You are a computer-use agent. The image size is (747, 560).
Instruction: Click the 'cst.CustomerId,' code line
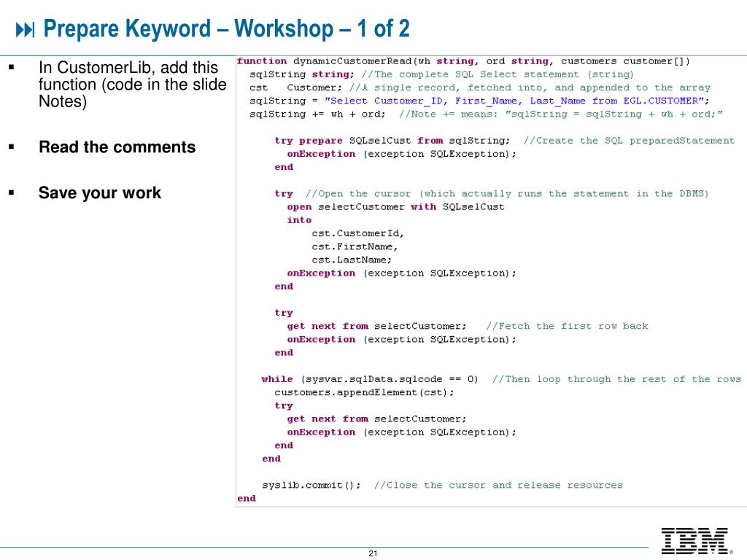(357, 233)
